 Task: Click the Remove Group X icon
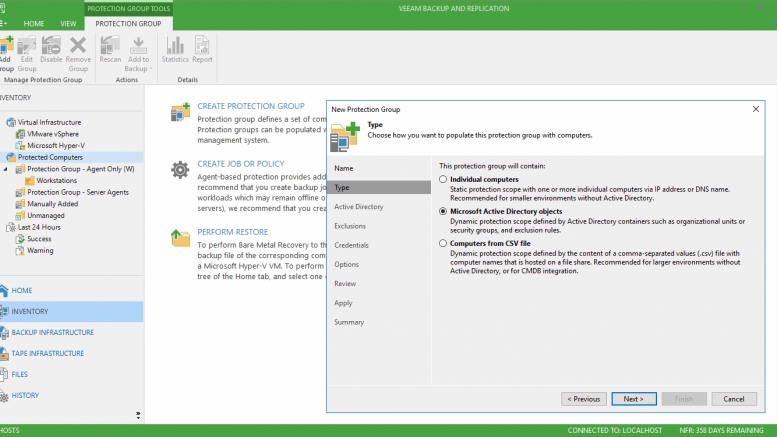(x=78, y=45)
